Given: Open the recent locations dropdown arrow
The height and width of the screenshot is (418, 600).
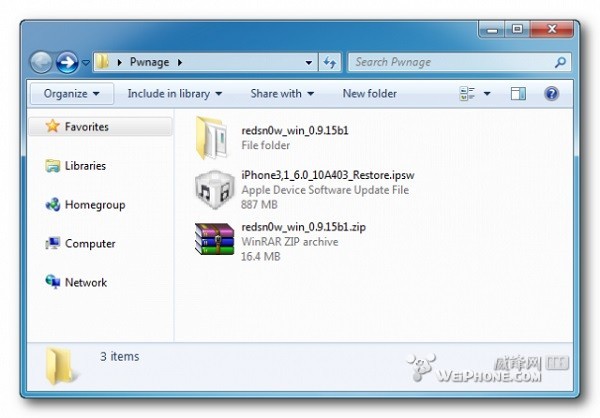Looking at the screenshot, I should (86, 62).
